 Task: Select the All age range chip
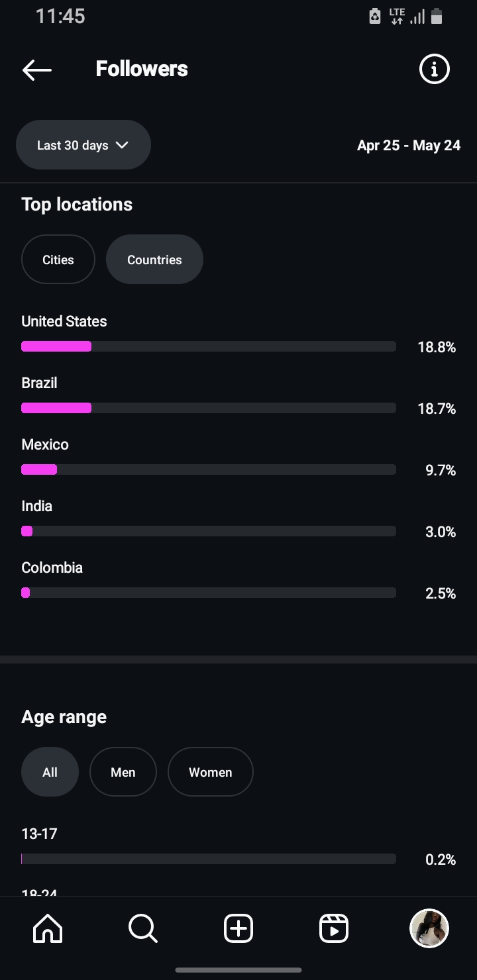click(x=50, y=772)
